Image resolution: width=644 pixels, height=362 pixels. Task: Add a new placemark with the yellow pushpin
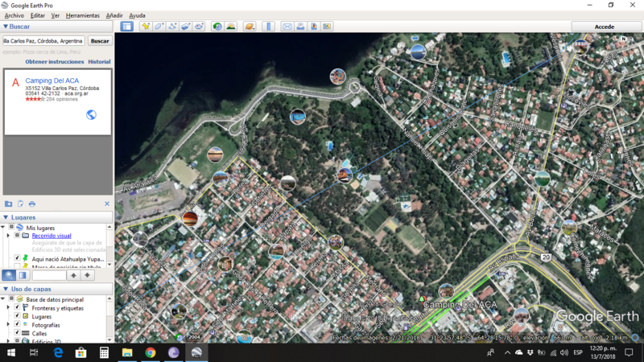(x=146, y=27)
